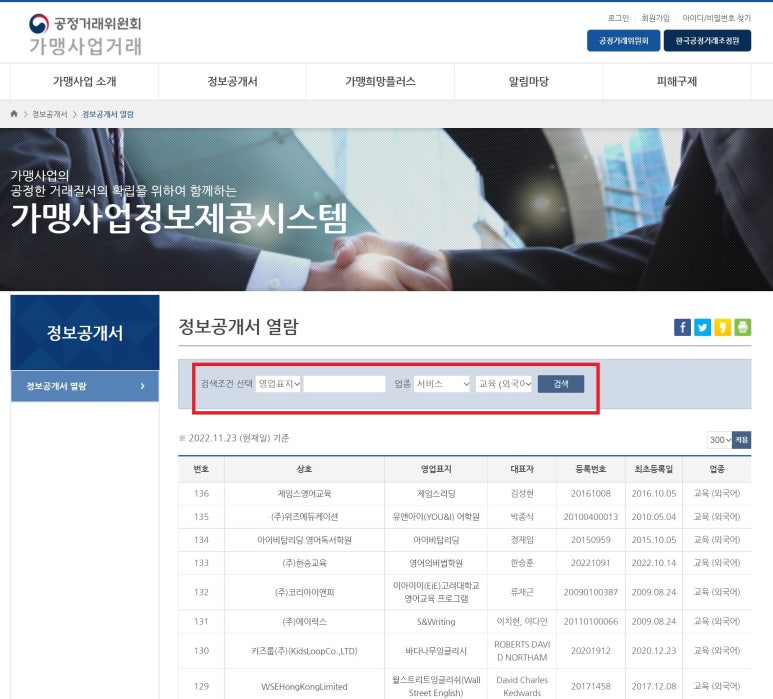
Task: Click WSEHongKongLimited company name
Action: 304,686
